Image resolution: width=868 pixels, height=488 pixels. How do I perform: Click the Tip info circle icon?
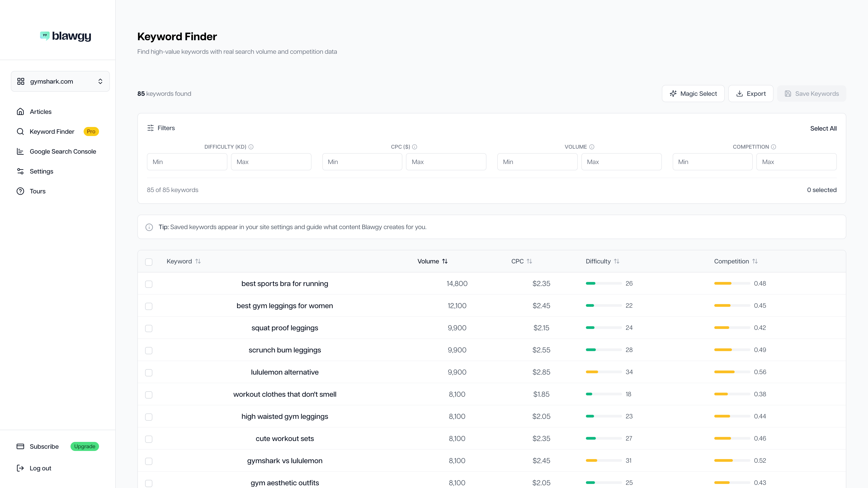pos(149,227)
